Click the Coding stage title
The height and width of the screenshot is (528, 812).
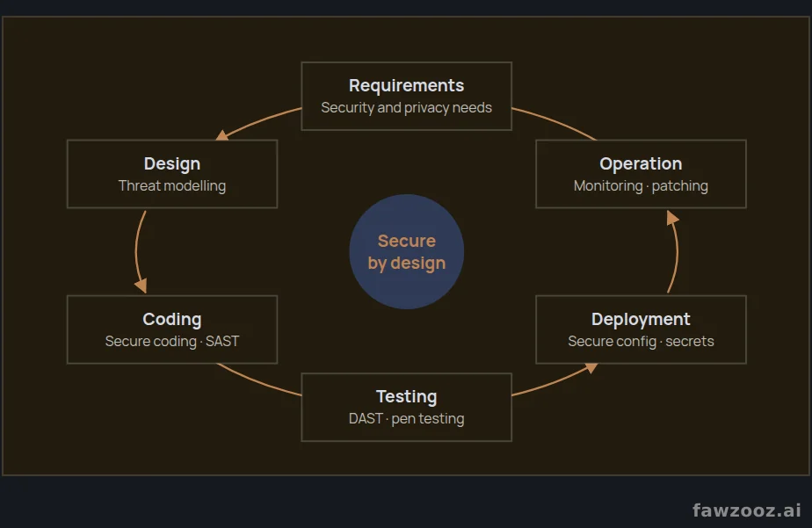tap(172, 320)
